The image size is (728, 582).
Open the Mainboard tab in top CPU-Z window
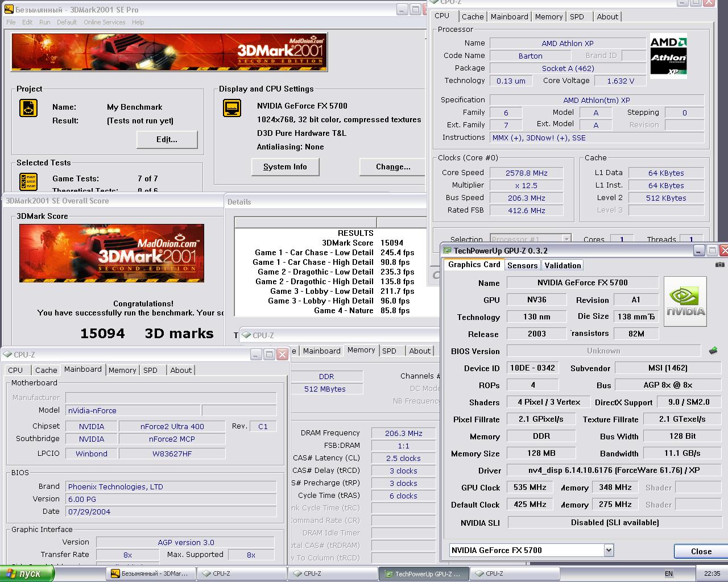[510, 16]
